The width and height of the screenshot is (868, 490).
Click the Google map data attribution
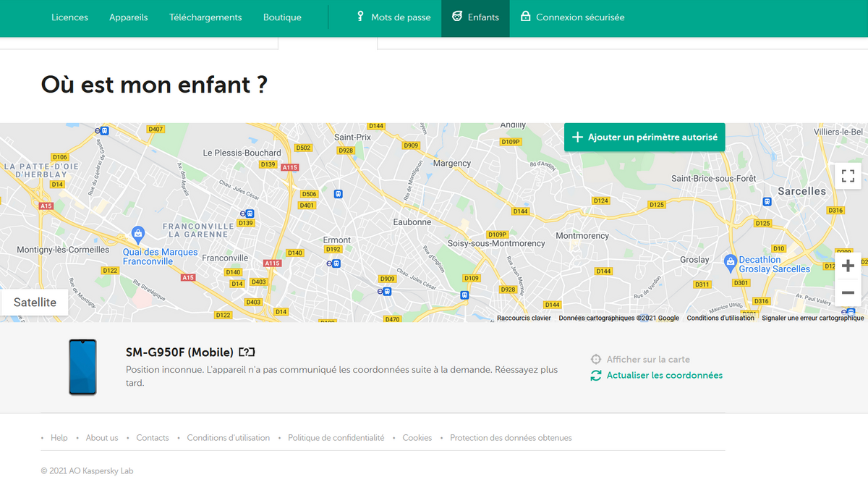tap(618, 318)
